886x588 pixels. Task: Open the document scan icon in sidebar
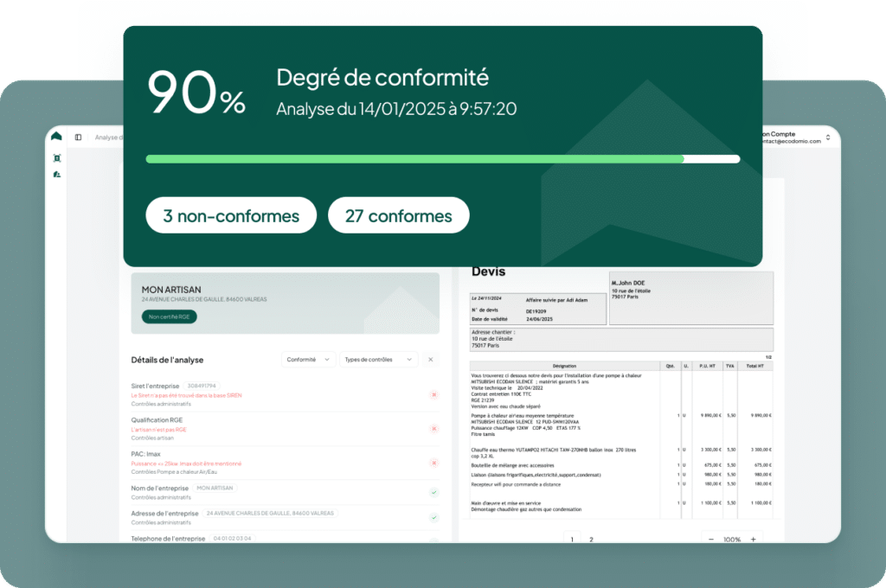pos(56,158)
